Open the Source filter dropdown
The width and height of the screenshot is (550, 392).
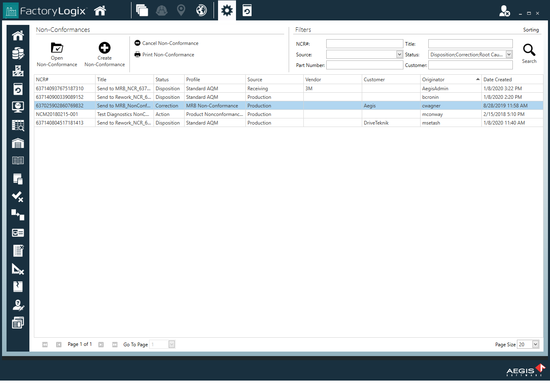[399, 54]
